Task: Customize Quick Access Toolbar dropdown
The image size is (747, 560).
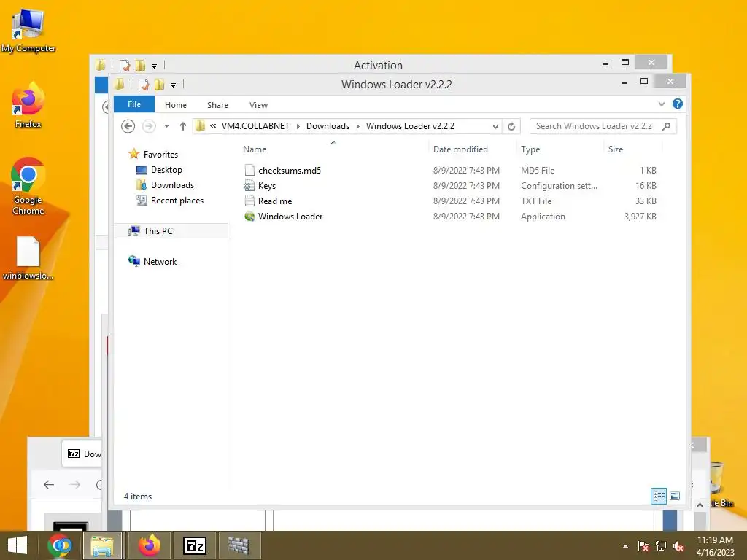Action: (173, 85)
